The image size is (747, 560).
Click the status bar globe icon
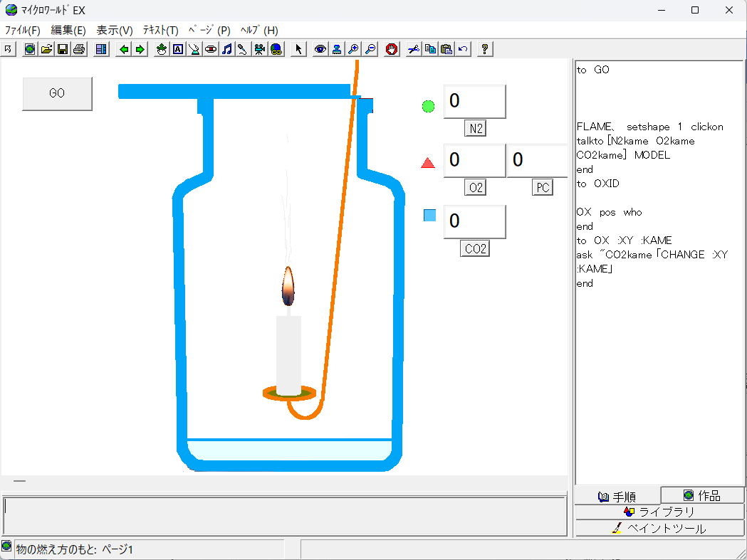(x=6, y=545)
